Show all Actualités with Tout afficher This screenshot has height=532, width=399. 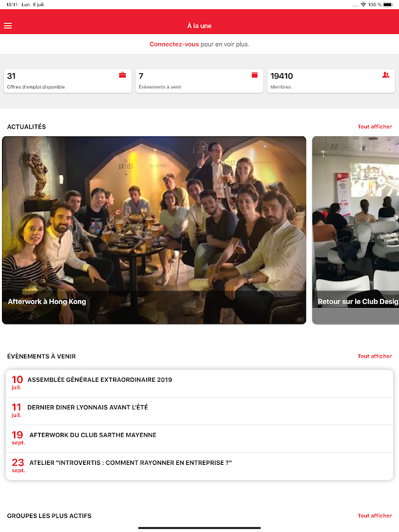[x=374, y=126]
